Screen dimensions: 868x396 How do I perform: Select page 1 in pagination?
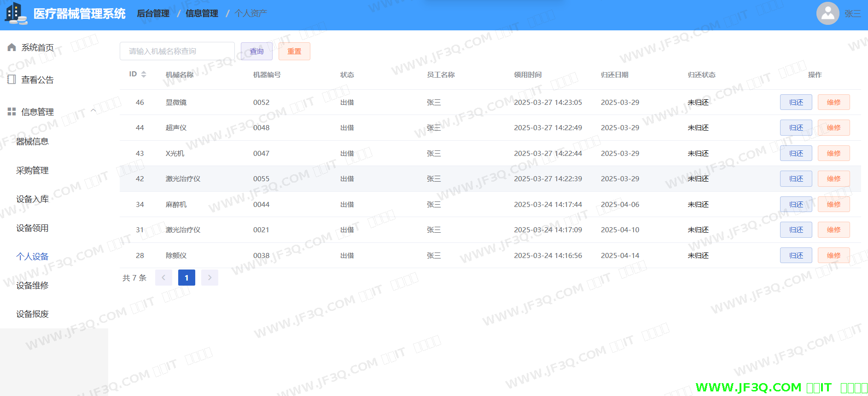pyautogui.click(x=186, y=278)
